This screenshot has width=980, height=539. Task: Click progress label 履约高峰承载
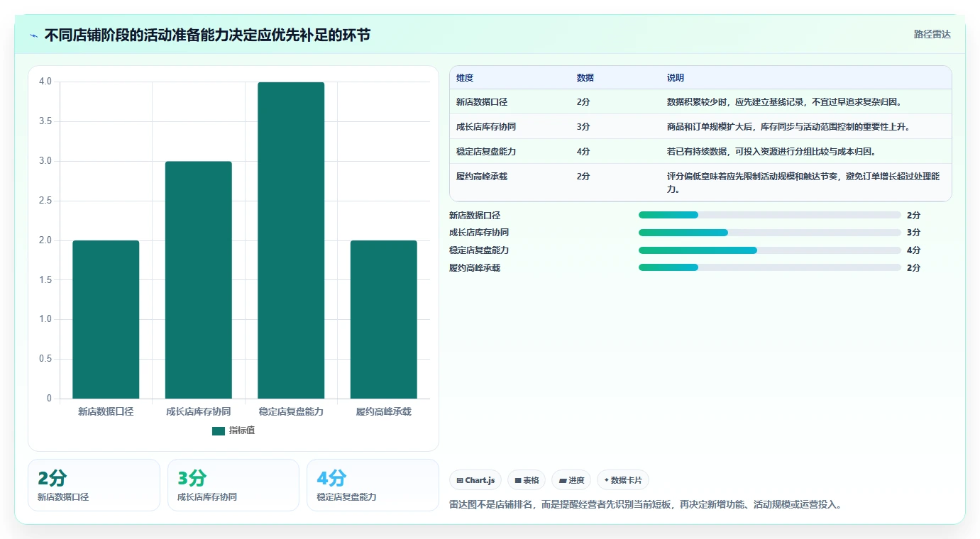(475, 268)
